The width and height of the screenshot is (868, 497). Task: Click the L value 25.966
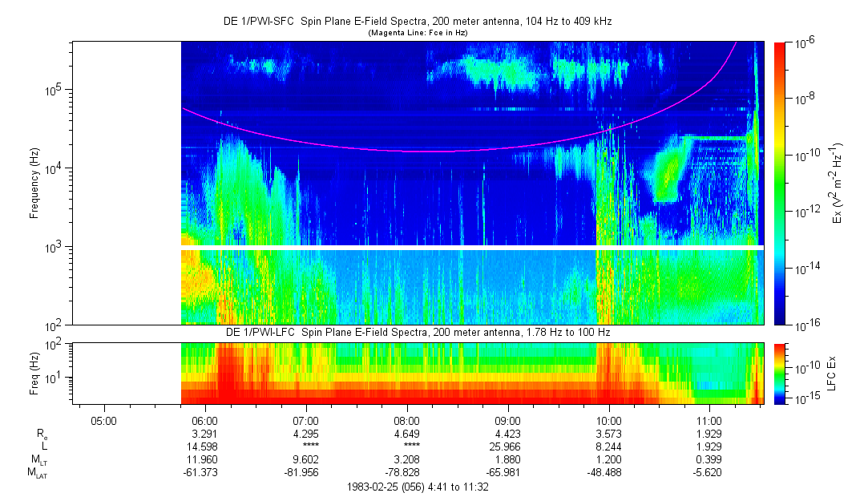coord(508,448)
